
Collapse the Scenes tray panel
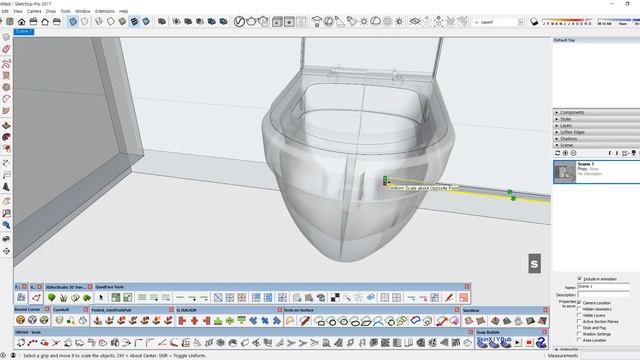pyautogui.click(x=596, y=145)
